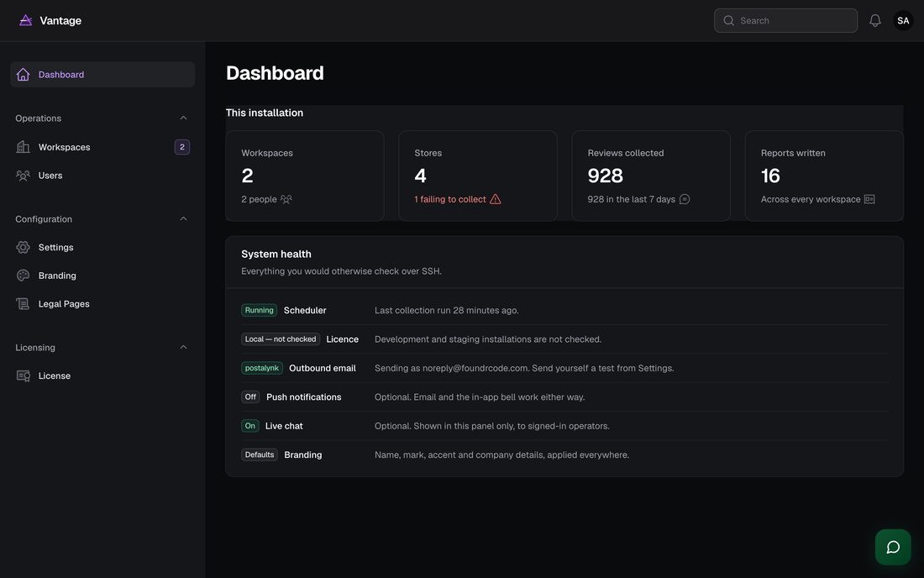Click the Users people icon in sidebar
Viewport: 924px width, 578px height.
(x=23, y=175)
